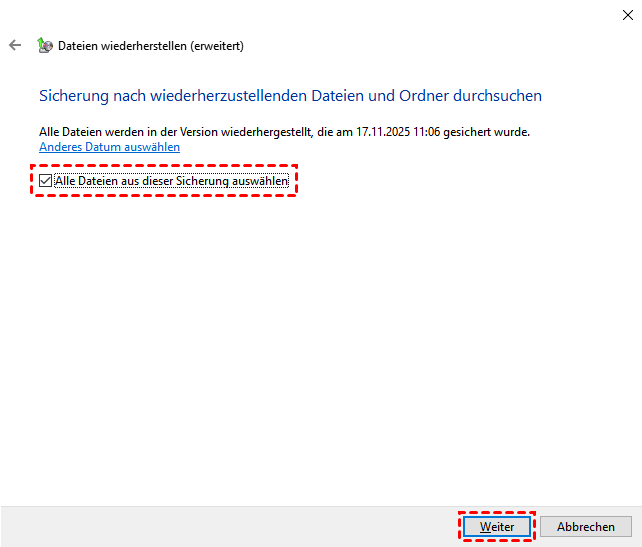Click the 'Dateien wiederherstellen (erweitert)' window title

pos(150,46)
